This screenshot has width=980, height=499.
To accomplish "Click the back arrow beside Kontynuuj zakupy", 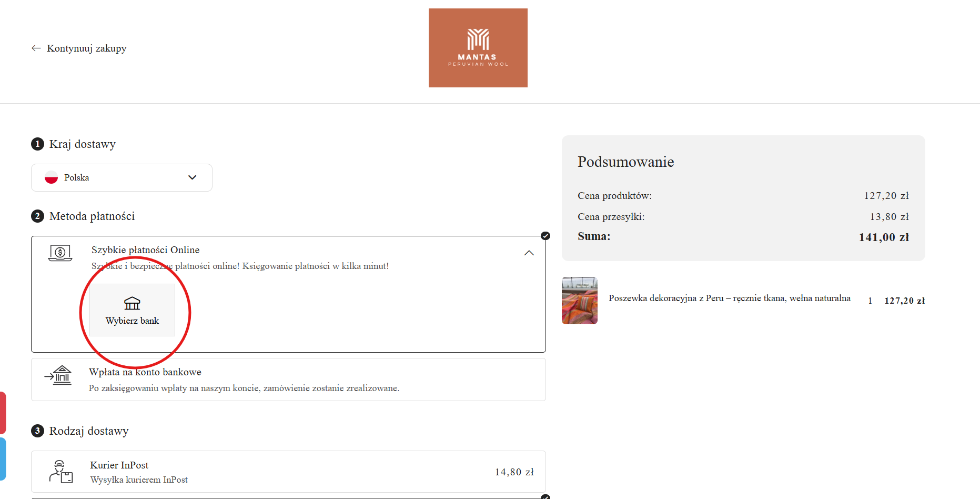I will click(36, 48).
